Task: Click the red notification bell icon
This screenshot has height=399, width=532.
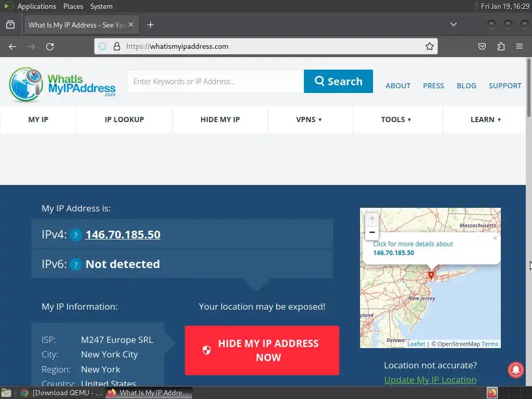Action: click(516, 370)
